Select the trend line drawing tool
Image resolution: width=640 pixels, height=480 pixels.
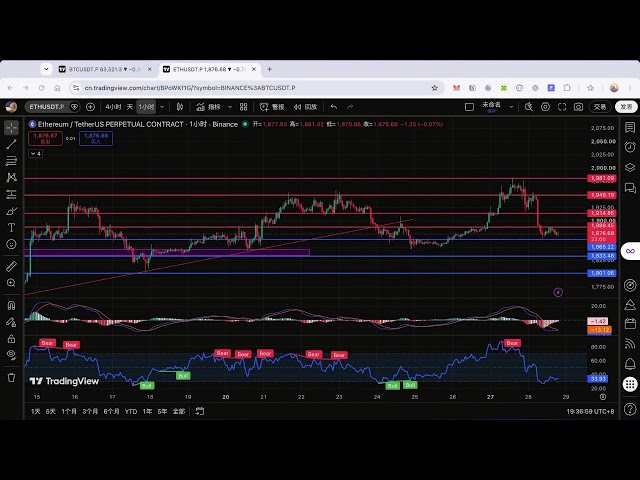(x=11, y=144)
